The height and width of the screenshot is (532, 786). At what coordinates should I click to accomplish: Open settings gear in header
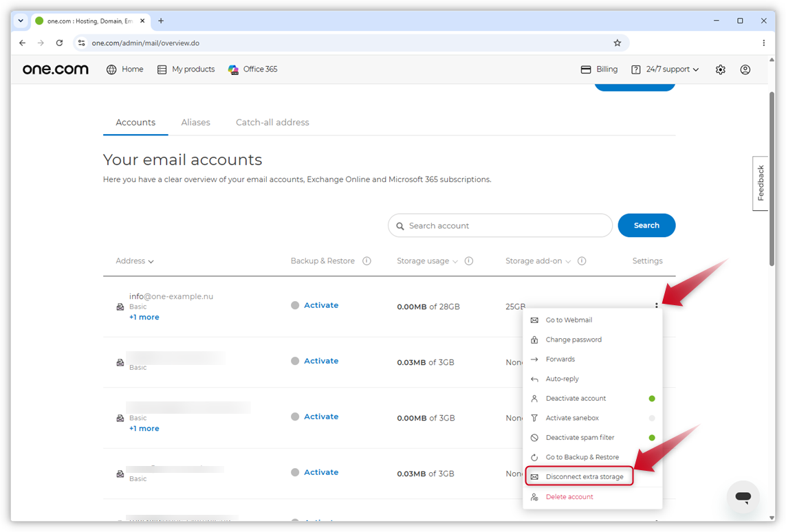(721, 69)
